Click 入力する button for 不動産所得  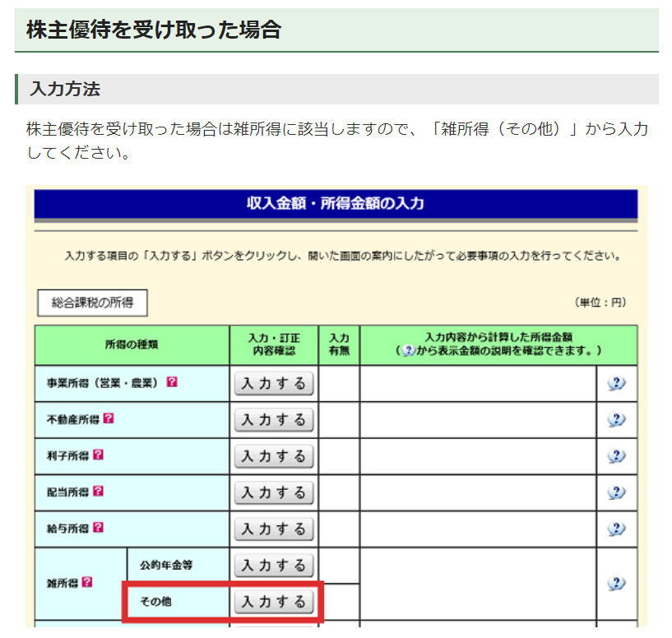274,419
